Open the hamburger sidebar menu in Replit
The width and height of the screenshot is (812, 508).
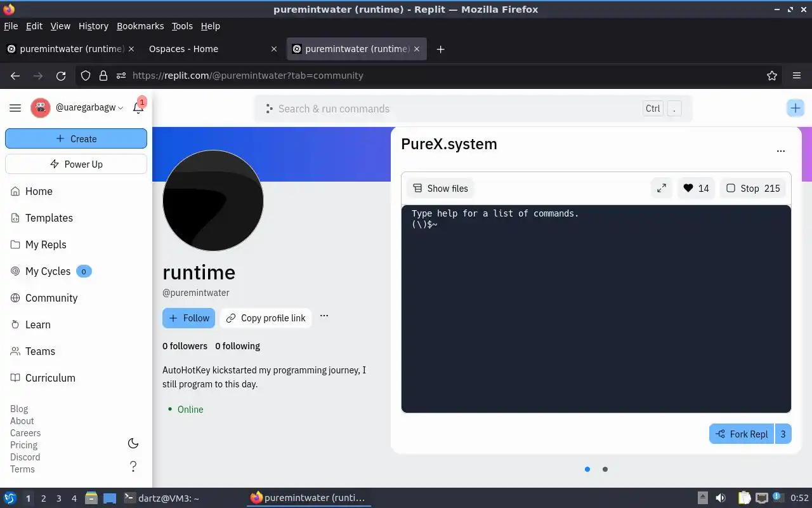[15, 108]
